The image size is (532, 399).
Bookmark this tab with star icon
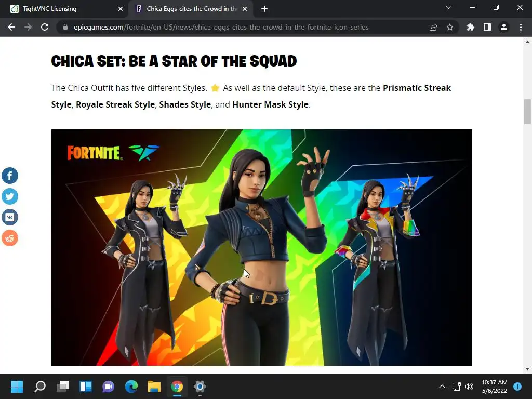click(x=450, y=27)
